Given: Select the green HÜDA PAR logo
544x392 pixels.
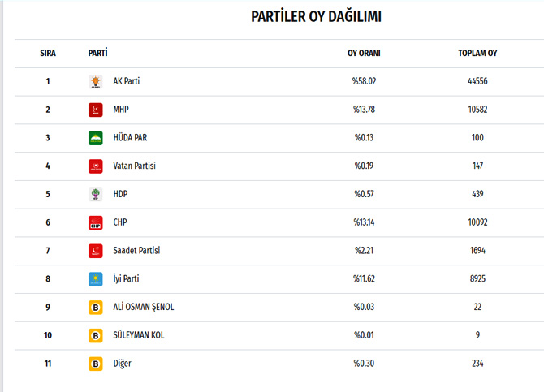Looking at the screenshot, I should [96, 138].
